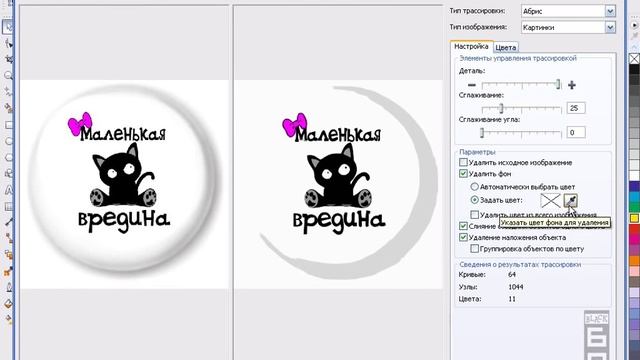This screenshot has height=360, width=640.
Task: Select the Connector tool
Action: point(8,238)
